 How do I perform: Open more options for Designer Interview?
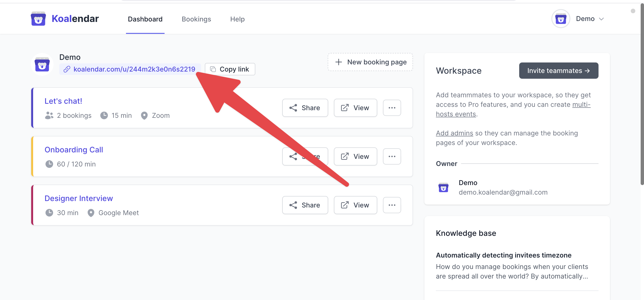click(392, 205)
